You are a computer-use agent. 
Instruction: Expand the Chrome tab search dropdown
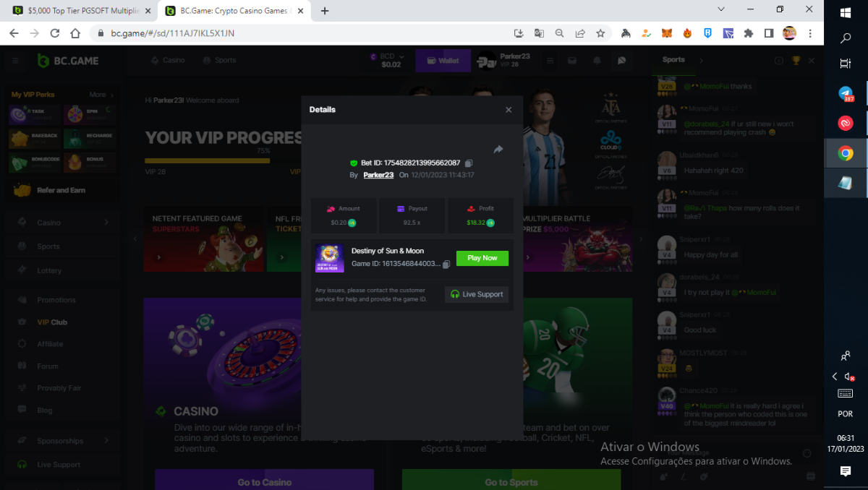[x=721, y=9]
